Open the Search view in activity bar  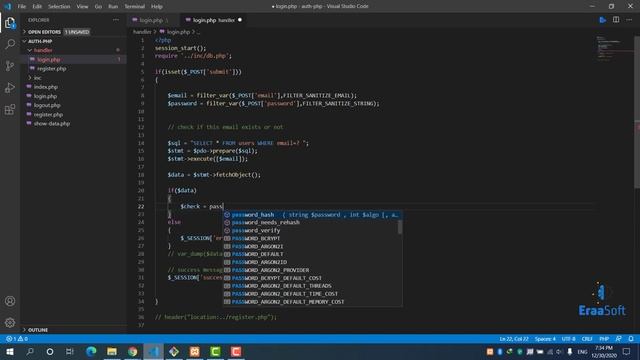[x=10, y=44]
